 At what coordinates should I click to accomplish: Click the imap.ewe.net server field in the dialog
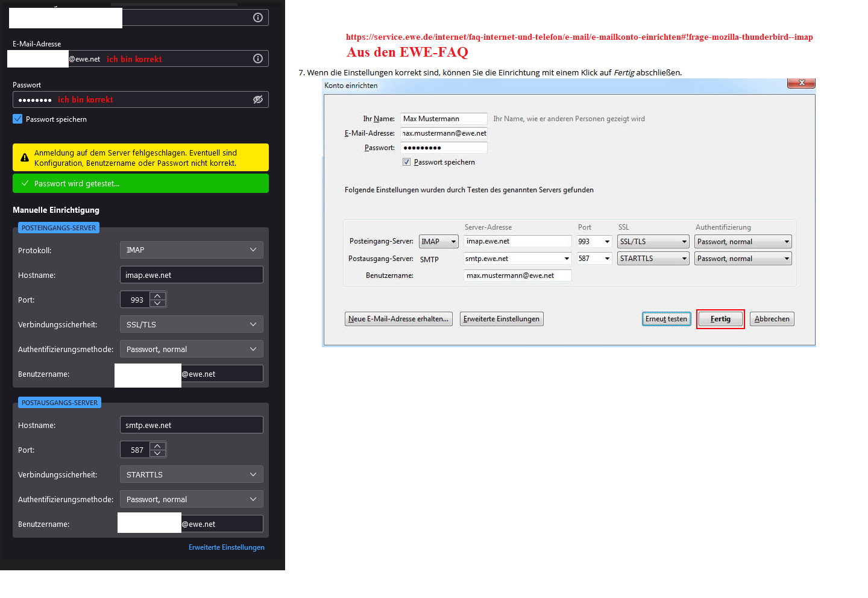coord(518,241)
